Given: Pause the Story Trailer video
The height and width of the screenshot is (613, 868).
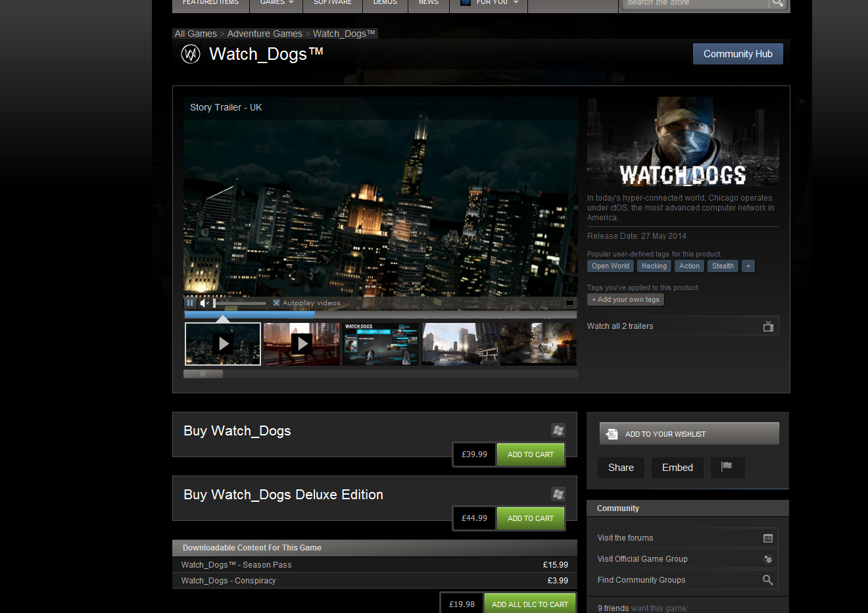Looking at the screenshot, I should pyautogui.click(x=190, y=303).
